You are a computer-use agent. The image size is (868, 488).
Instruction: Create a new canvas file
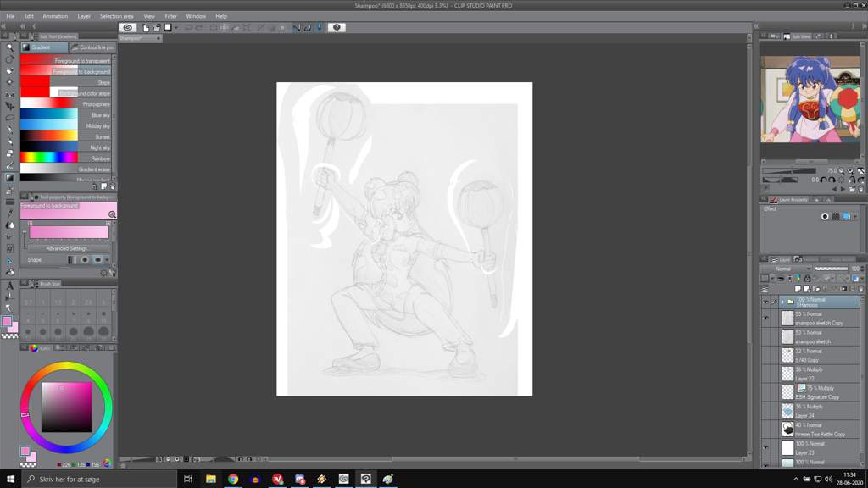(146, 27)
